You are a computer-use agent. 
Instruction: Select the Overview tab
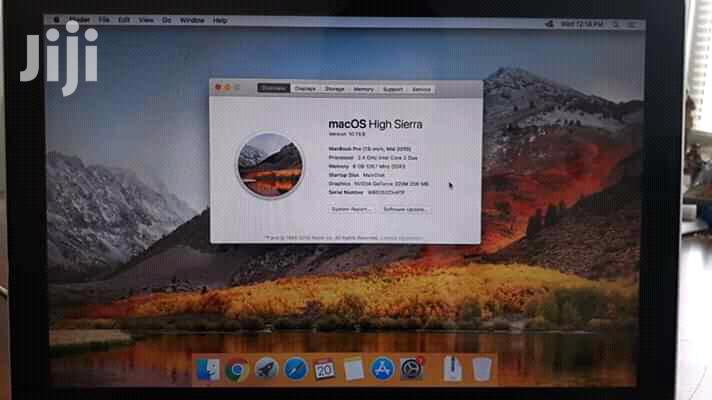point(273,88)
